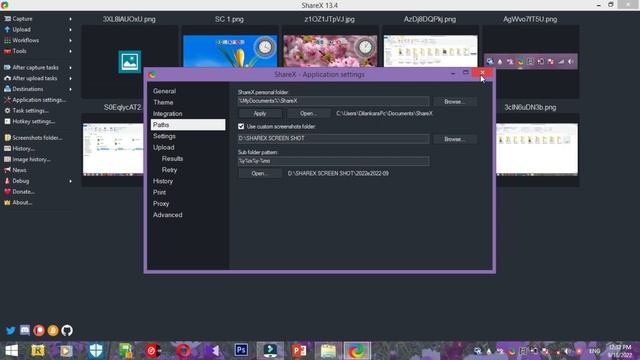Expand the Upload submenu arrow
The image size is (640, 360).
[x=71, y=29]
